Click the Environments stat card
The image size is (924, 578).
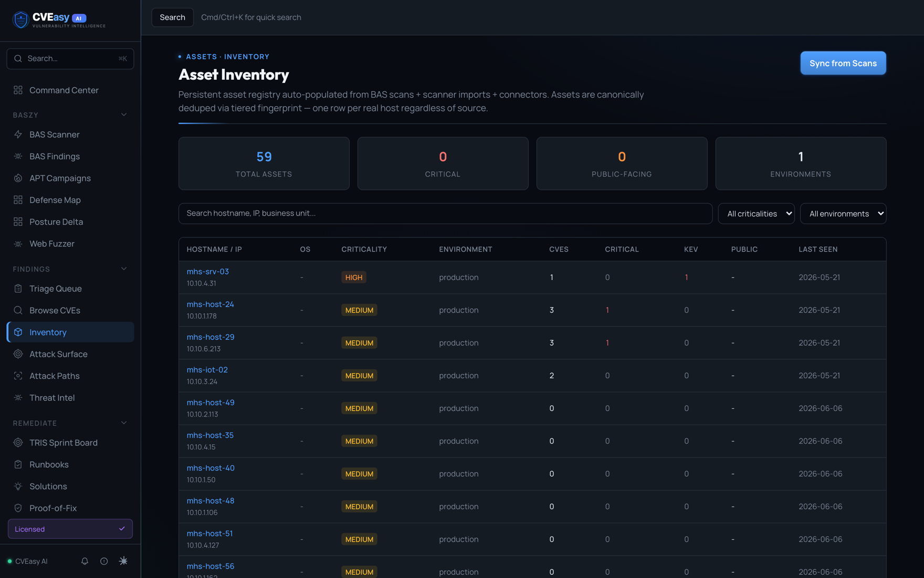click(801, 163)
